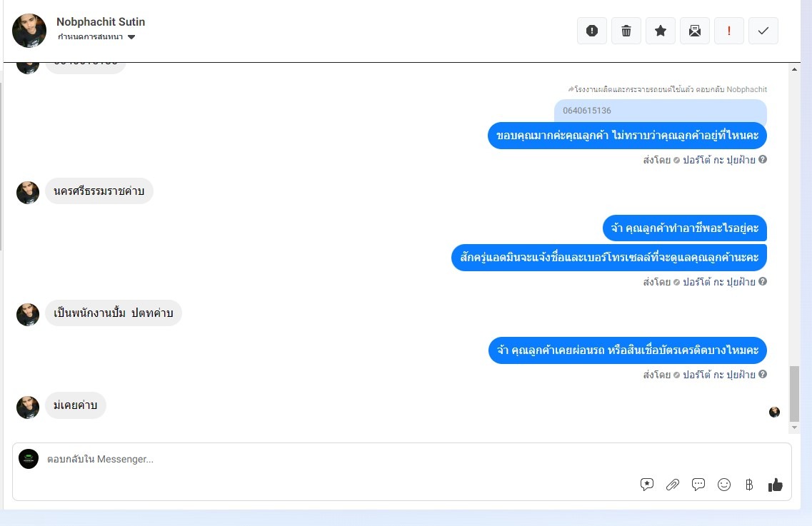Delete conversation using trash can icon
Viewport: 812px width, 526px height.
pos(626,31)
